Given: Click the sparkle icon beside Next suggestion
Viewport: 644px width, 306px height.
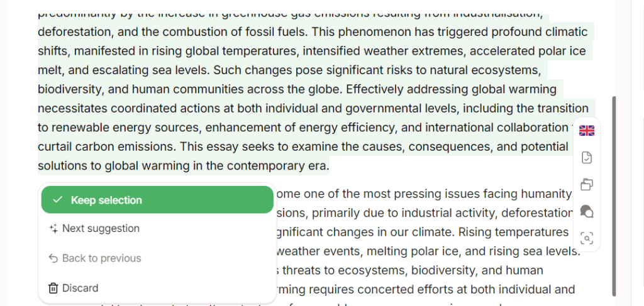Looking at the screenshot, I should [53, 229].
